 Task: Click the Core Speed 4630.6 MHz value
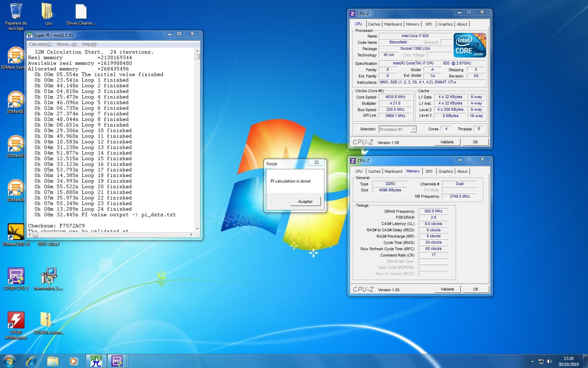[x=395, y=97]
